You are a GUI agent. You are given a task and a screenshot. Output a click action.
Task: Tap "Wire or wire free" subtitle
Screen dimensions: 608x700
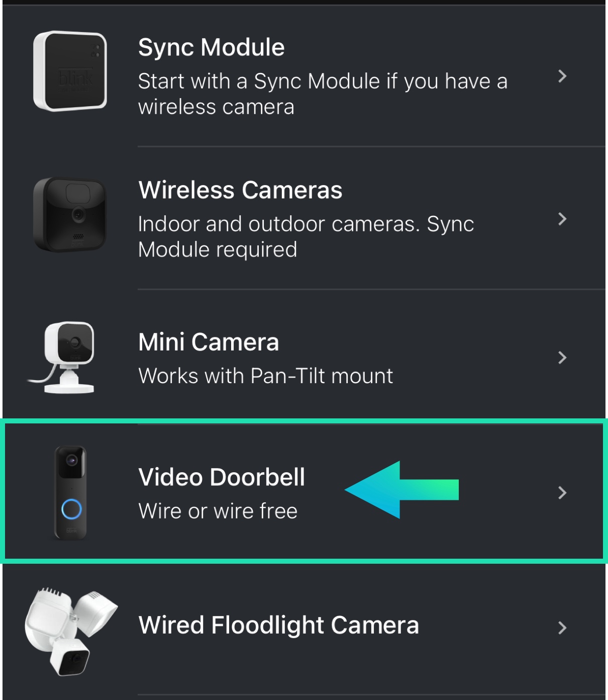coord(218,511)
